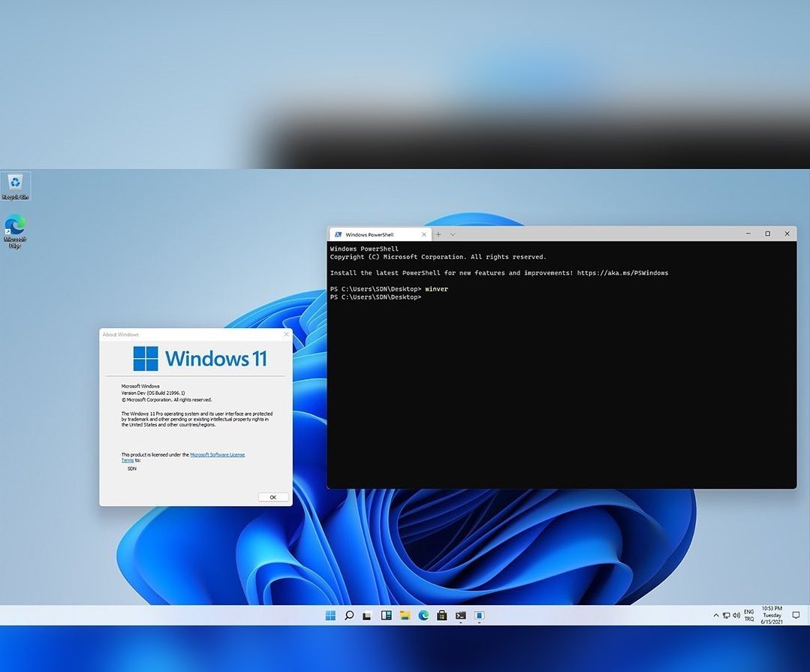Open Microsoft Store from the taskbar
The height and width of the screenshot is (672, 810).
coord(442,615)
